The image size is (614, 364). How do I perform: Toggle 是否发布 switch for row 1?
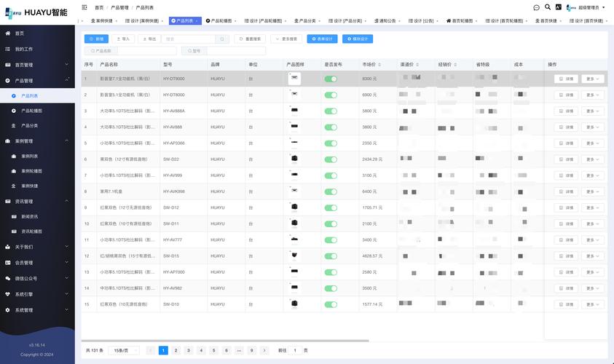(x=331, y=79)
